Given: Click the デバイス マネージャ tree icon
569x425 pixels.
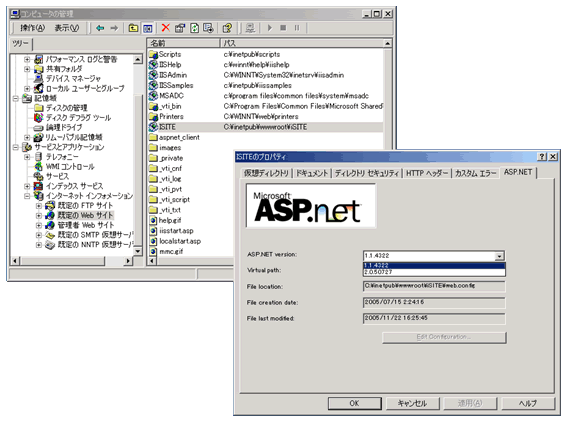Looking at the screenshot, I should point(38,78).
